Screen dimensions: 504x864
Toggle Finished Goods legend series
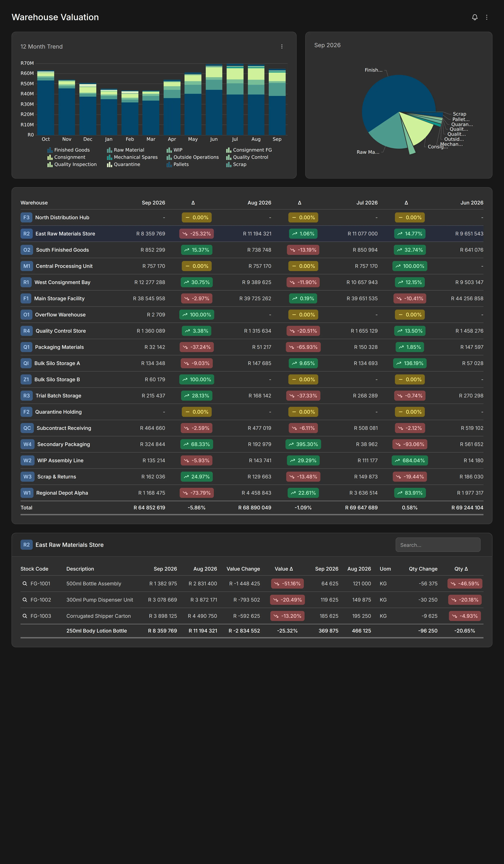click(69, 150)
